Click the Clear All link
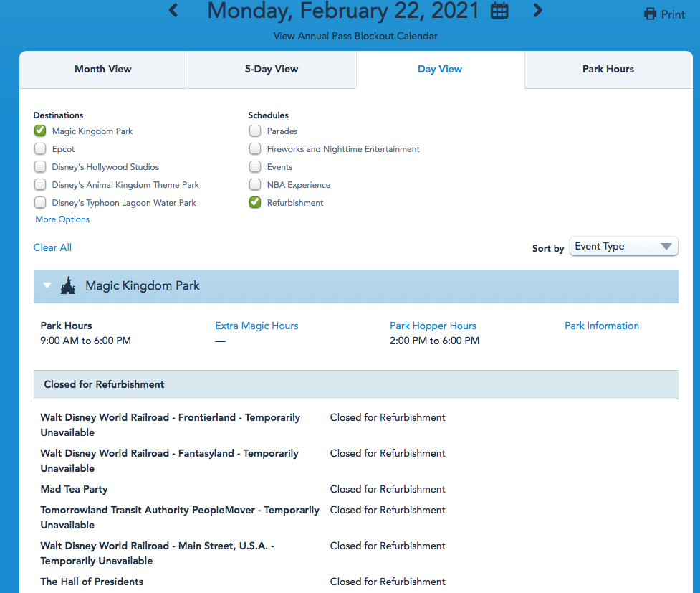 point(52,247)
